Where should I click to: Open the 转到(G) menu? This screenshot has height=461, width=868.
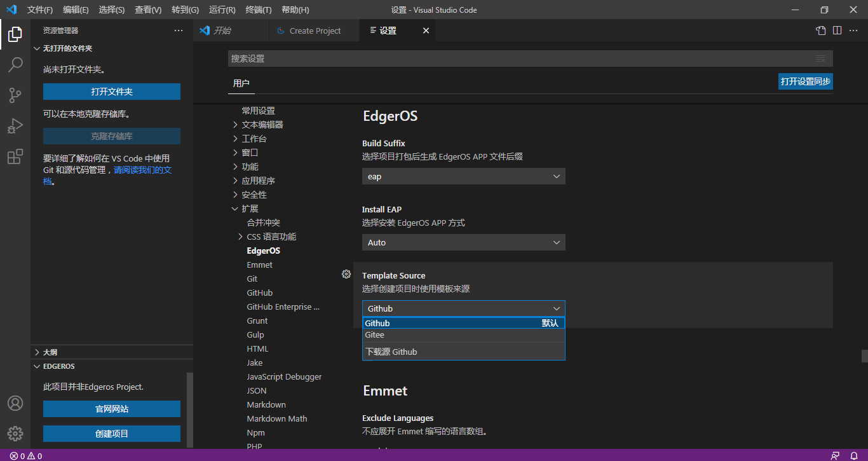coord(185,10)
